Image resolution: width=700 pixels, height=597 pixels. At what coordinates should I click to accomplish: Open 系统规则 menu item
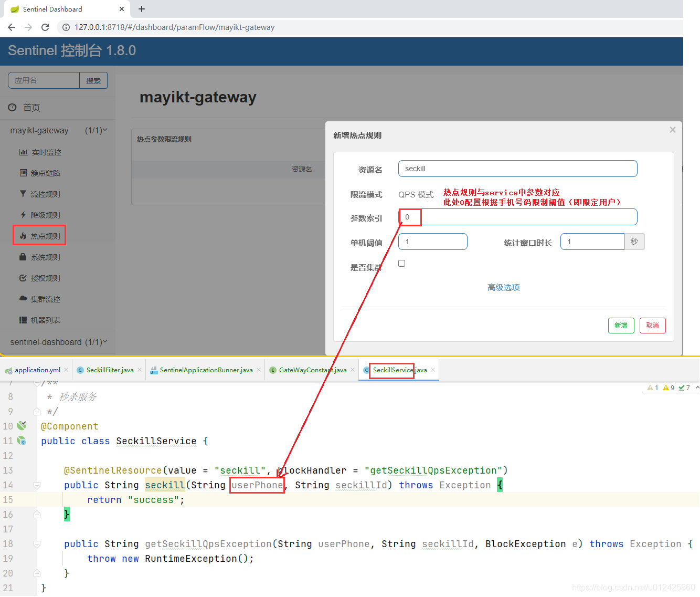coord(46,257)
